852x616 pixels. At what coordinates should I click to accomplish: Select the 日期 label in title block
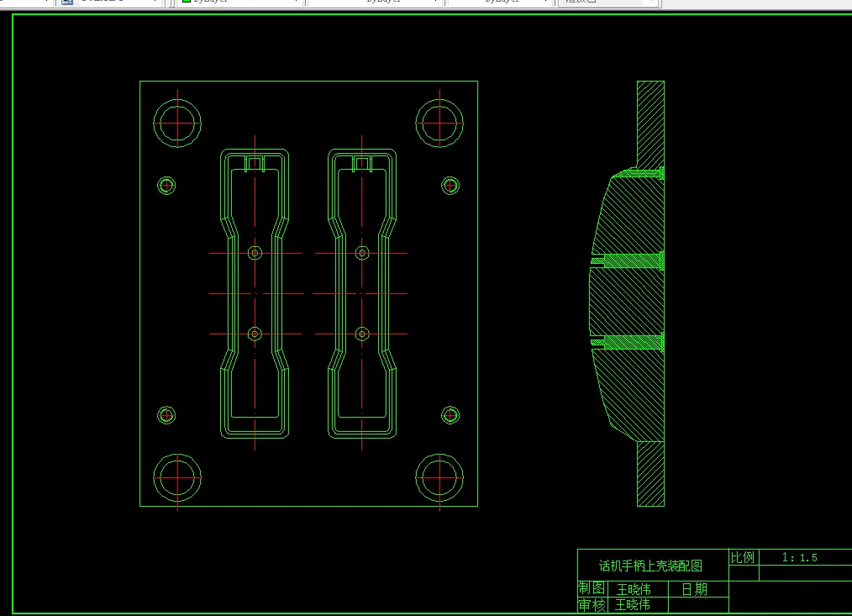click(x=694, y=589)
